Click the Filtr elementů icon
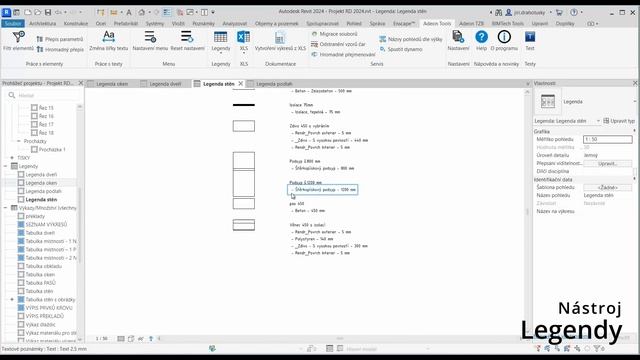 [x=18, y=37]
